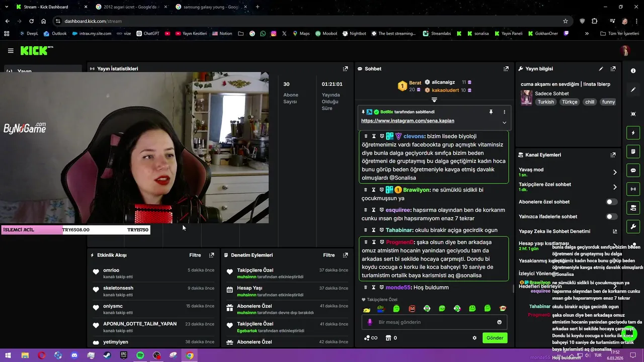Toggle Abonelere özel sohbet switch
The width and height of the screenshot is (644, 362).
click(x=611, y=202)
